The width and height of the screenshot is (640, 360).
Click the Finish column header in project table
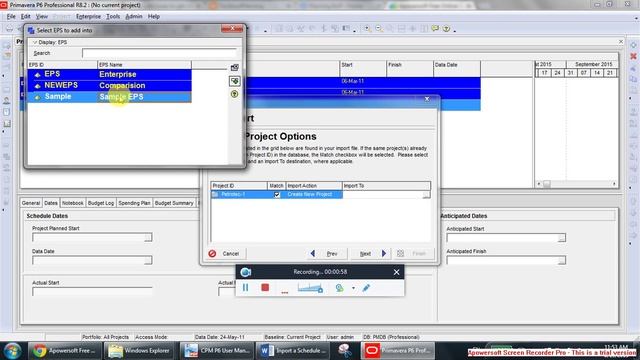[x=410, y=65]
